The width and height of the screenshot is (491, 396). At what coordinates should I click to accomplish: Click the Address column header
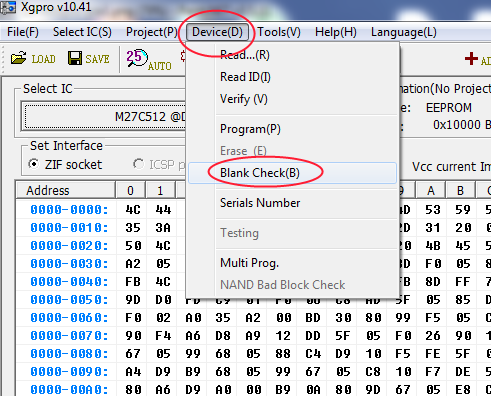pyautogui.click(x=66, y=190)
